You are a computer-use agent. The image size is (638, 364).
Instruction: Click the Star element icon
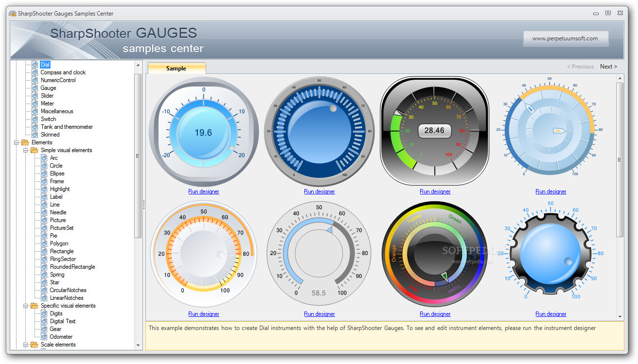44,282
